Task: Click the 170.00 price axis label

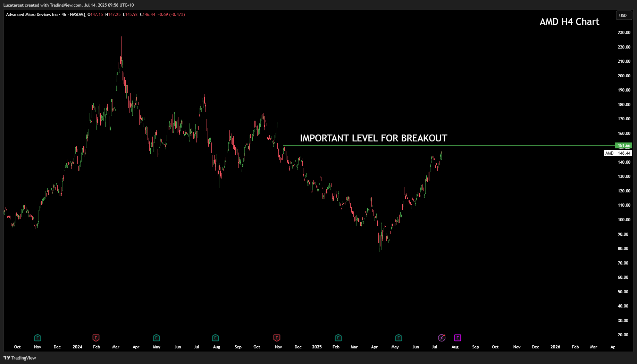Action: [x=624, y=119]
